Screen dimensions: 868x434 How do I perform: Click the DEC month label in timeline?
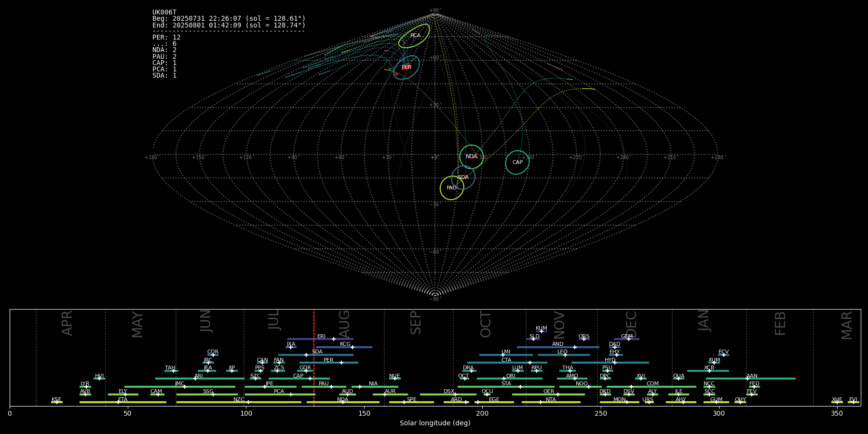(x=631, y=324)
